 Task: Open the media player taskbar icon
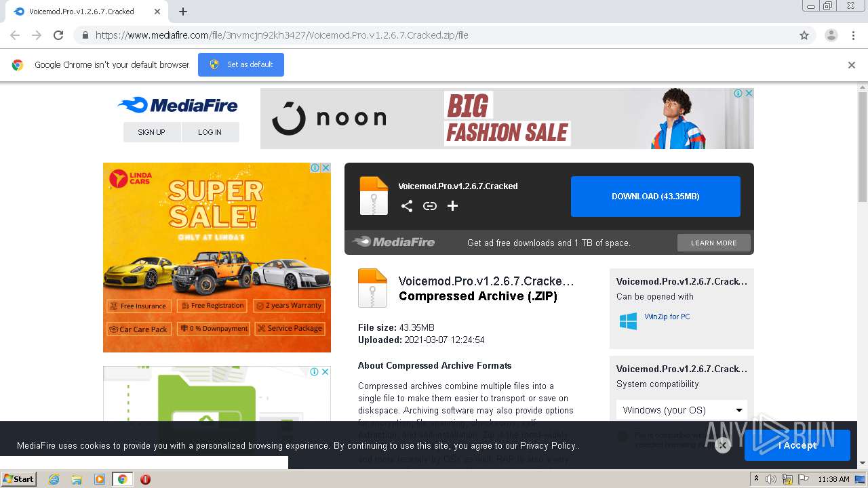pyautogui.click(x=100, y=479)
